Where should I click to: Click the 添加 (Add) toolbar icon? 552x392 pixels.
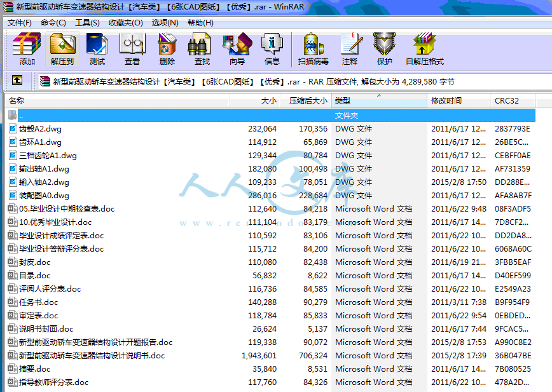tap(27, 49)
